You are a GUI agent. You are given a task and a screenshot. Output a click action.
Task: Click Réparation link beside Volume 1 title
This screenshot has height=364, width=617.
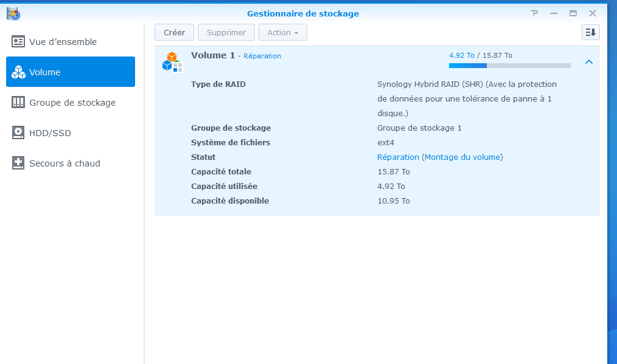[262, 56]
